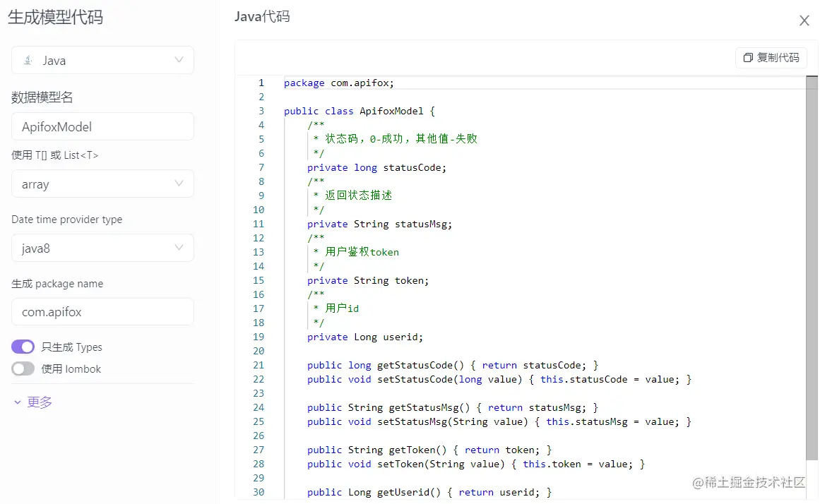The image size is (820, 504).
Task: Click line 'private String statusMsg;'
Action: click(380, 224)
